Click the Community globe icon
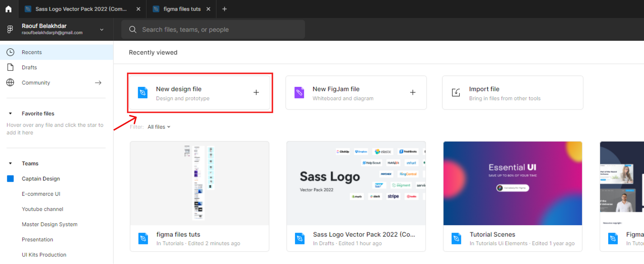The height and width of the screenshot is (264, 644). click(10, 83)
